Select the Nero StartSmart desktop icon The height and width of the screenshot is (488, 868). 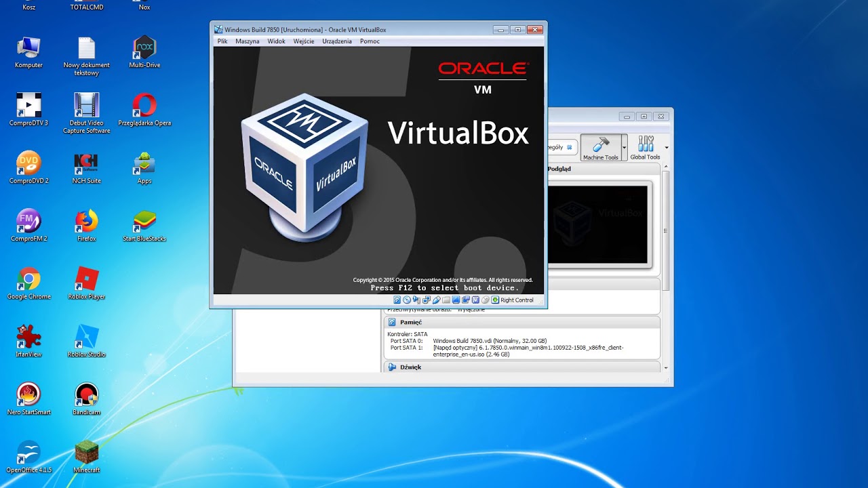28,399
